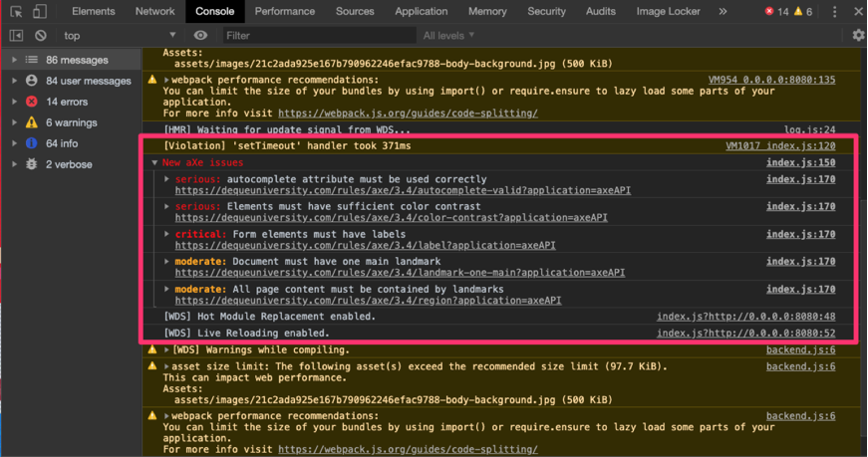
Task: Select the user messages person icon
Action: [32, 81]
